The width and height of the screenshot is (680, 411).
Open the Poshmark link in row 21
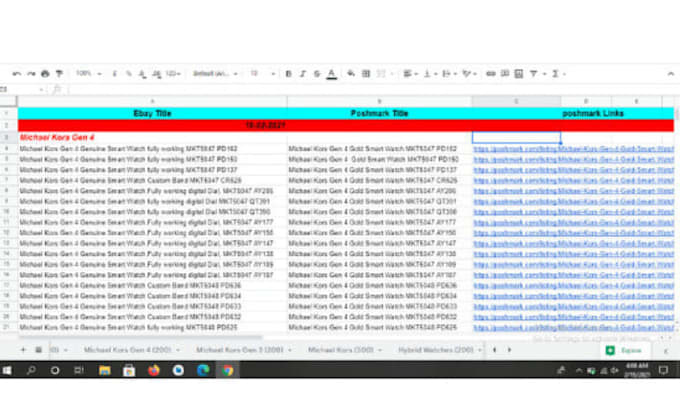[573, 328]
